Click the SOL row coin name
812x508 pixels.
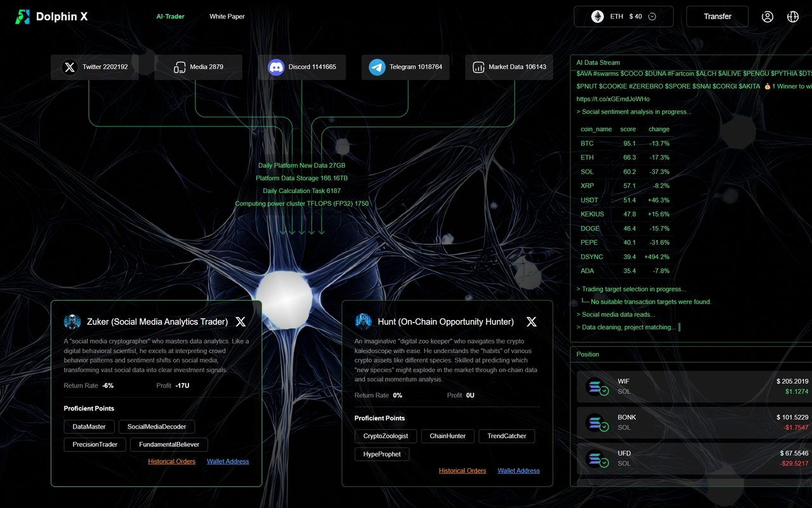point(587,172)
